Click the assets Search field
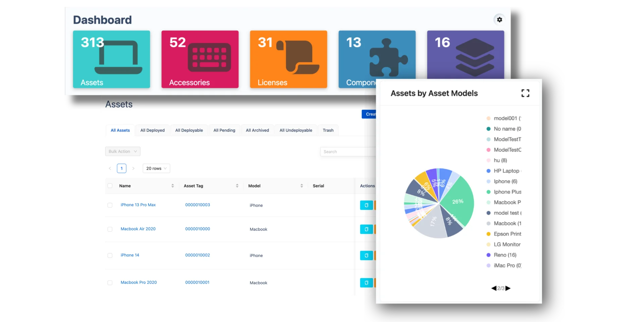Viewport: 644px width, 322px height. pyautogui.click(x=348, y=152)
